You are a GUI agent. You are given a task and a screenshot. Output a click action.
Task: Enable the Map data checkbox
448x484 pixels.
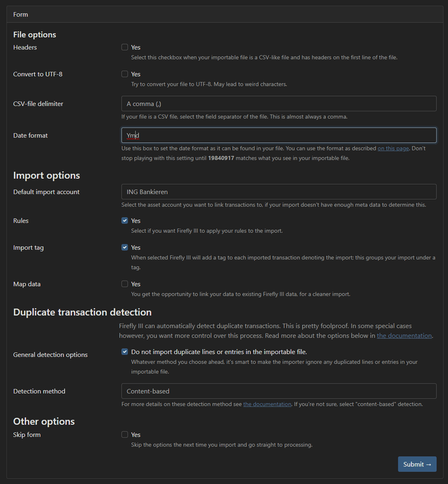125,284
